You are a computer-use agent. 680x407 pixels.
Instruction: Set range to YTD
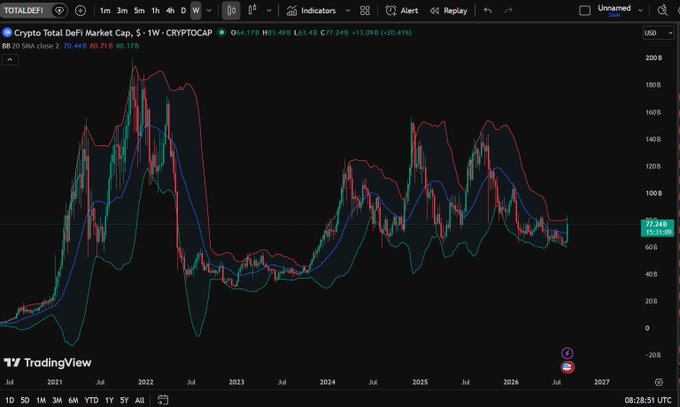(91, 400)
